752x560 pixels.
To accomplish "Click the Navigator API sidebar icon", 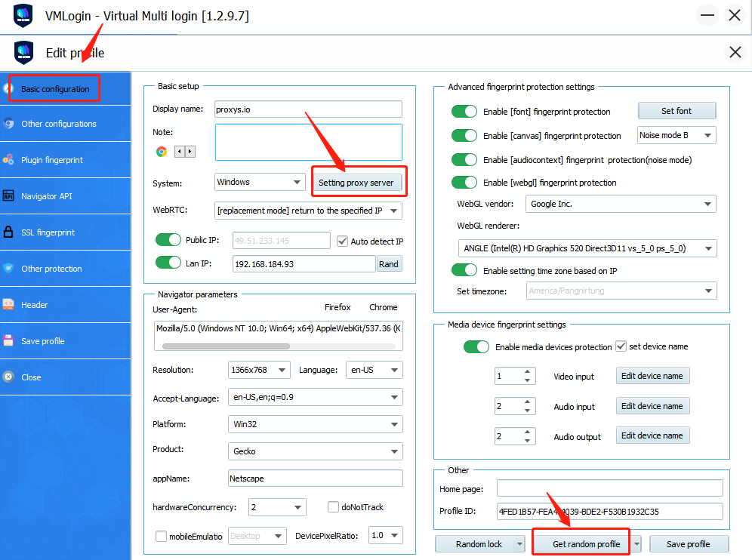I will click(8, 196).
